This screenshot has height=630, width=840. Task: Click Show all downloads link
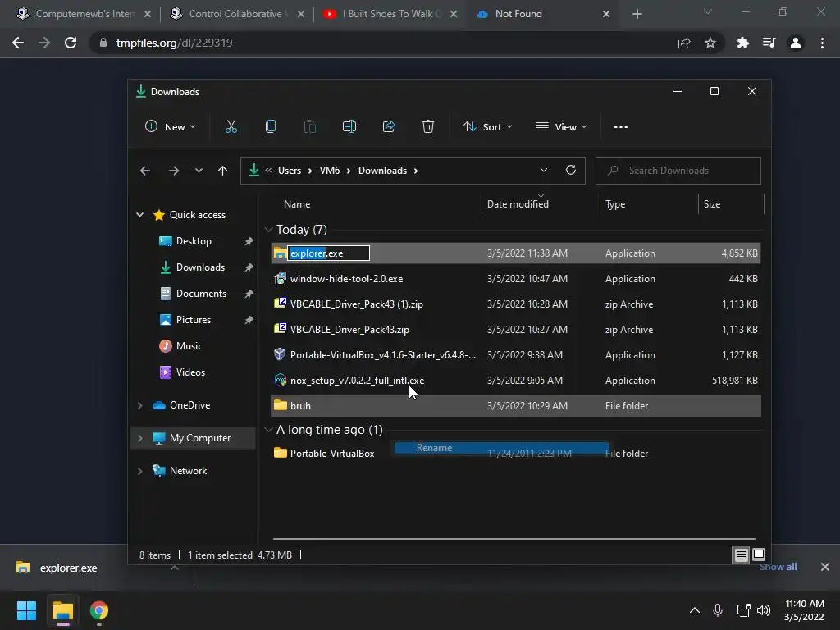(778, 567)
